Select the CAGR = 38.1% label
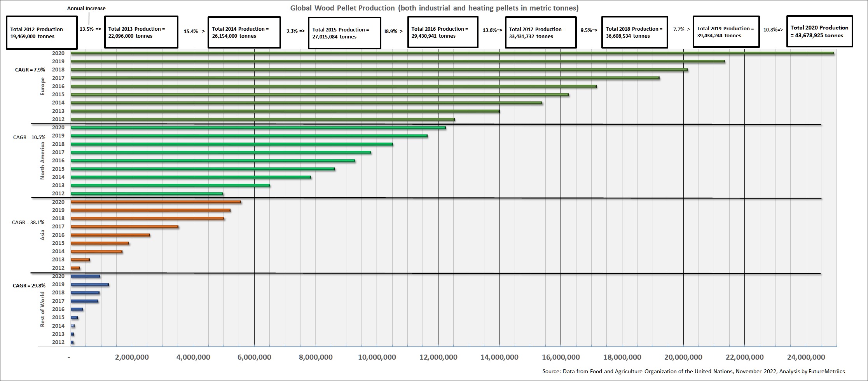The width and height of the screenshot is (868, 381). coord(28,223)
